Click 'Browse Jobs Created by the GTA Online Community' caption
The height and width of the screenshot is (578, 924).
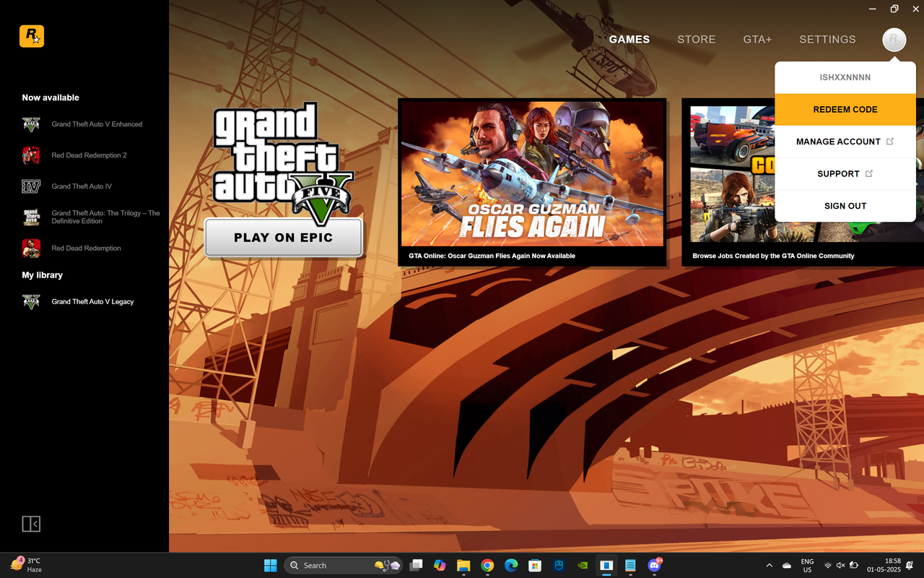point(773,256)
